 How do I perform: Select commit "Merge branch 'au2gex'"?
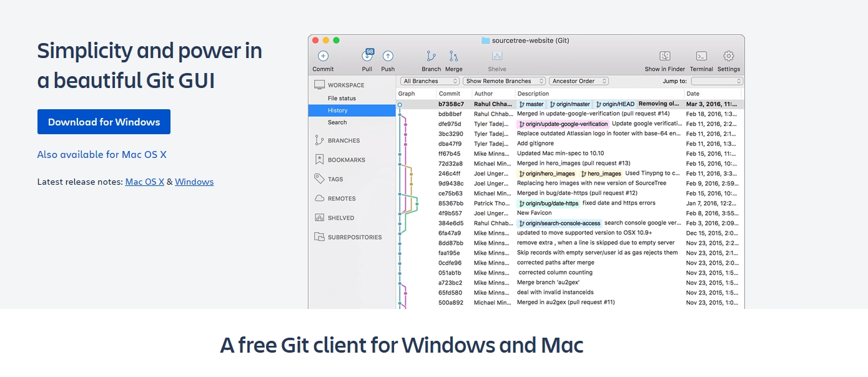click(548, 283)
